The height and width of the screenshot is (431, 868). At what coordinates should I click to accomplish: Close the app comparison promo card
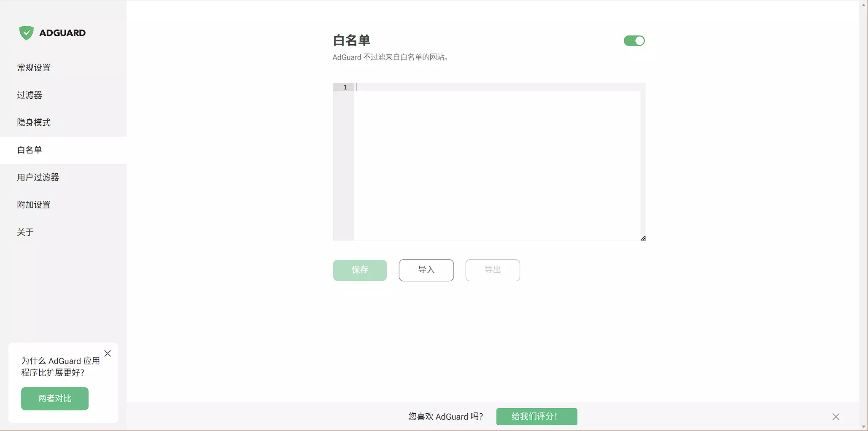[x=108, y=353]
